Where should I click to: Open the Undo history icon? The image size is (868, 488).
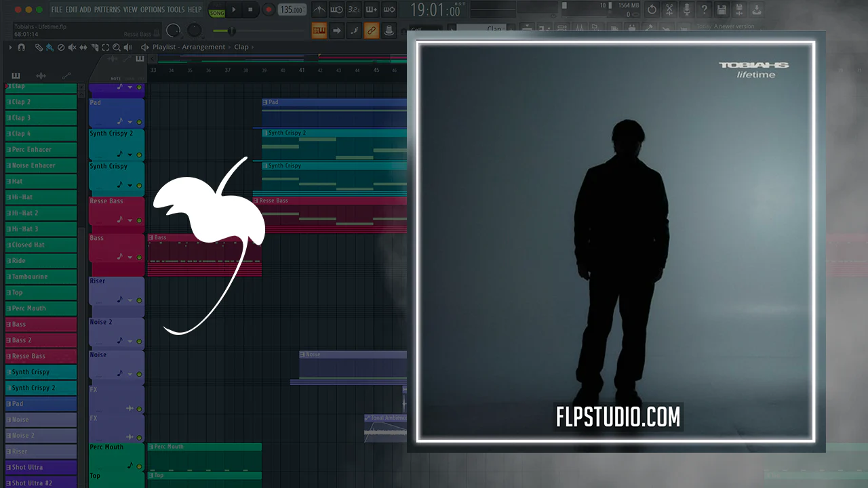pyautogui.click(x=652, y=10)
